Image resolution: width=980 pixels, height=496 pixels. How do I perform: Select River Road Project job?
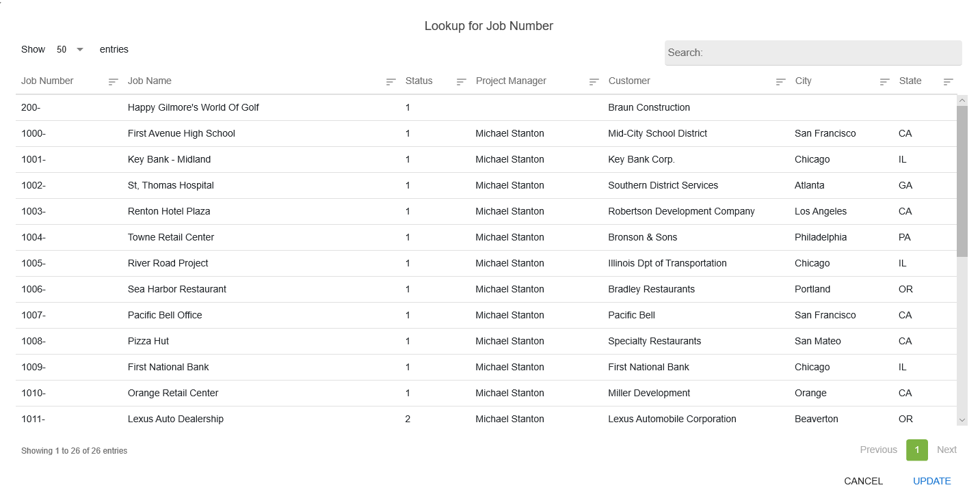point(168,263)
